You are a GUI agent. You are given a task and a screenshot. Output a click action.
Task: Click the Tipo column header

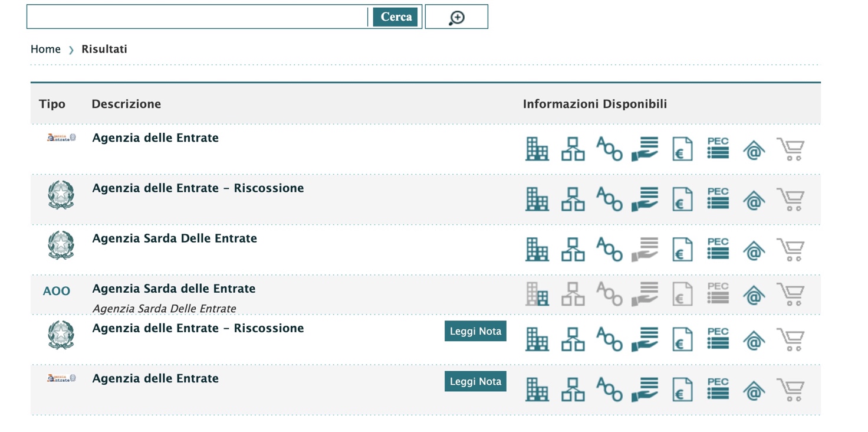point(52,104)
